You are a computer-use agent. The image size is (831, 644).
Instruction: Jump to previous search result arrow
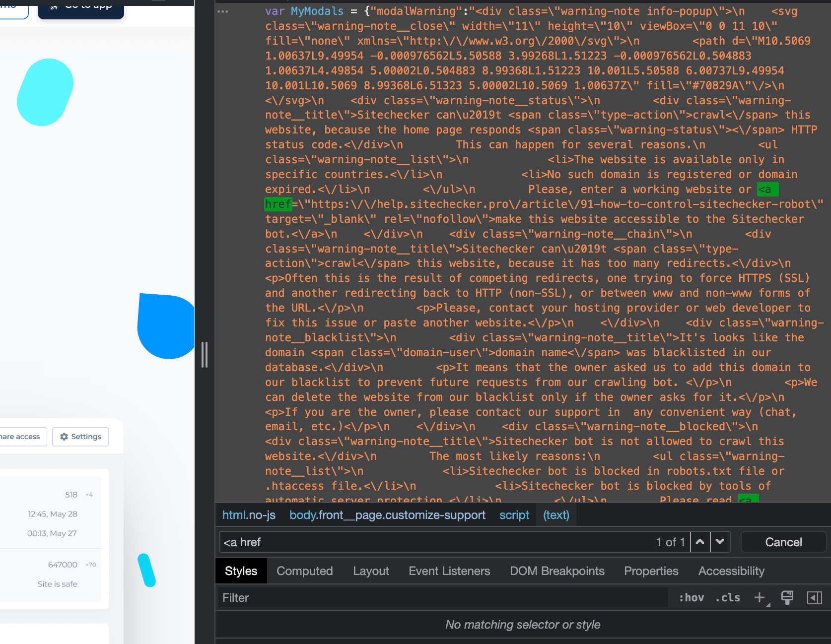tap(699, 542)
